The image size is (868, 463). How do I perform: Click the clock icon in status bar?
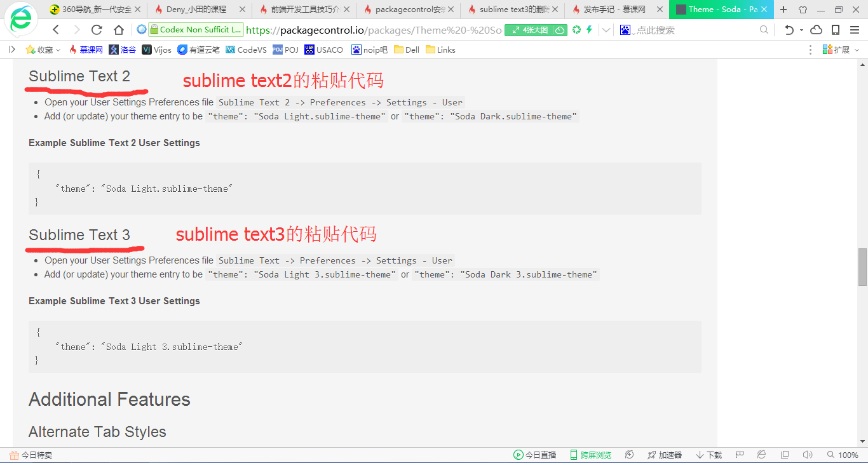(629, 455)
